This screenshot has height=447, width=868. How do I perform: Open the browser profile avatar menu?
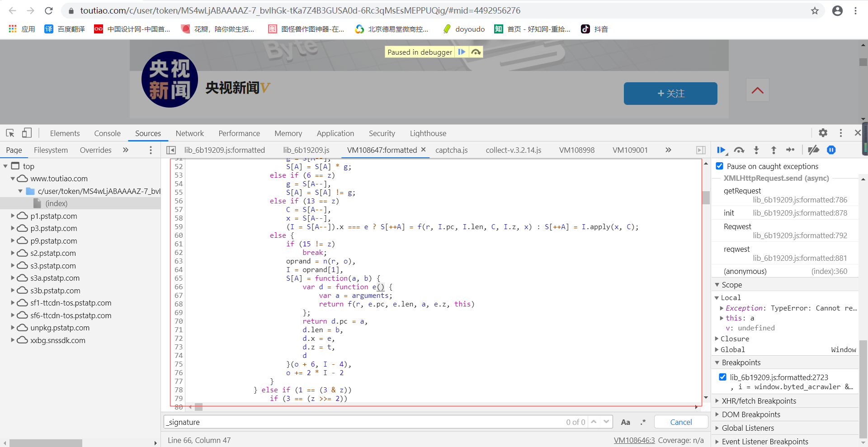837,10
